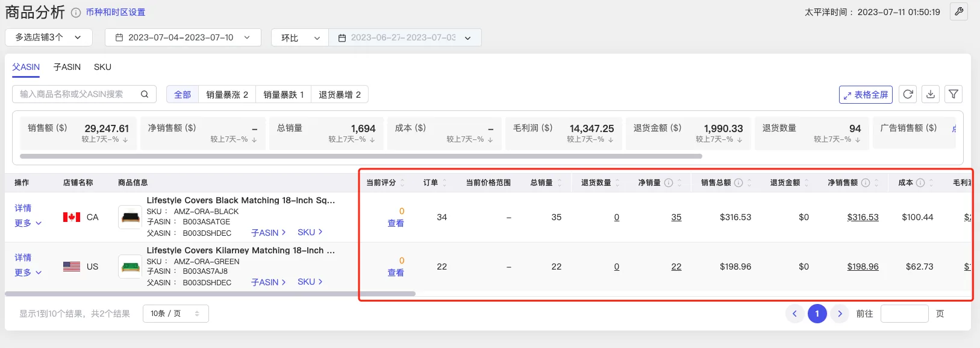Select the 销量暴涨 2 filter
This screenshot has height=348, width=980.
pyautogui.click(x=227, y=95)
